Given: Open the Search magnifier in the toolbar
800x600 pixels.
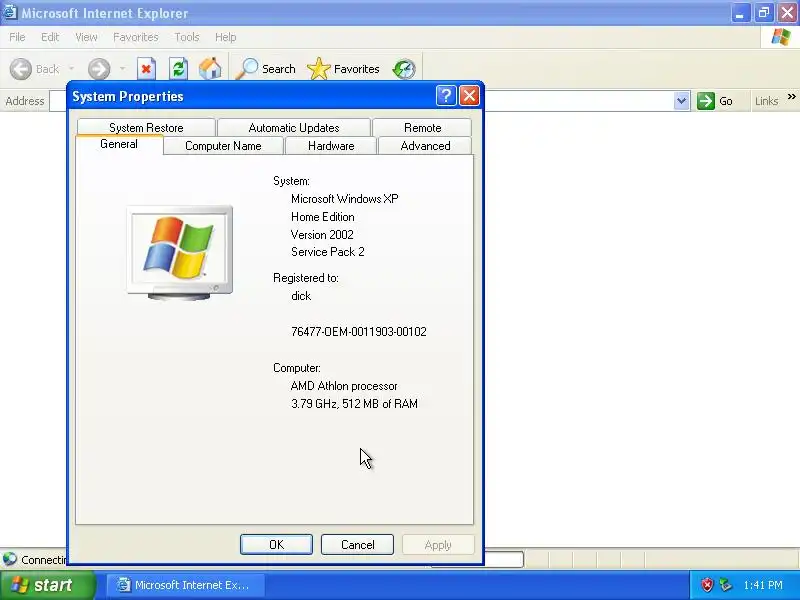Looking at the screenshot, I should point(247,69).
